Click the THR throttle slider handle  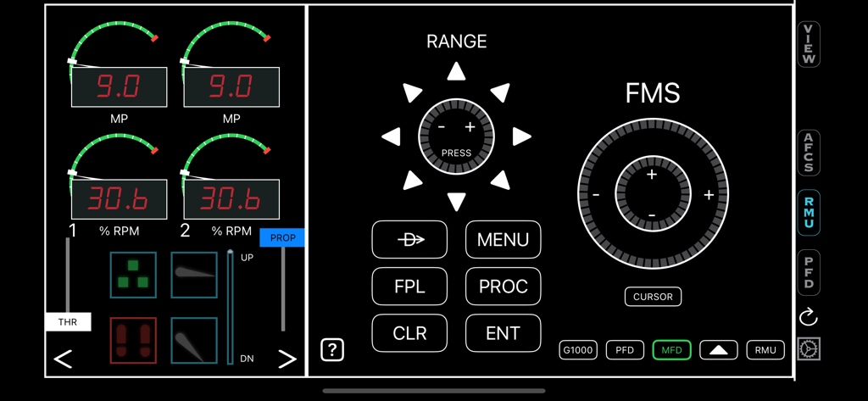click(68, 322)
